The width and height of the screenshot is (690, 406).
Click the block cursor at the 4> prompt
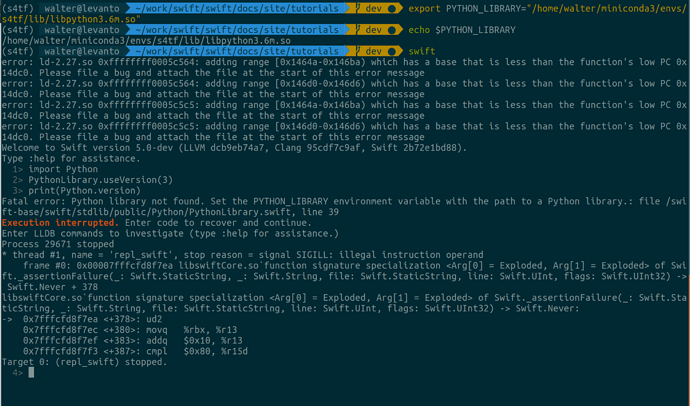[x=32, y=372]
